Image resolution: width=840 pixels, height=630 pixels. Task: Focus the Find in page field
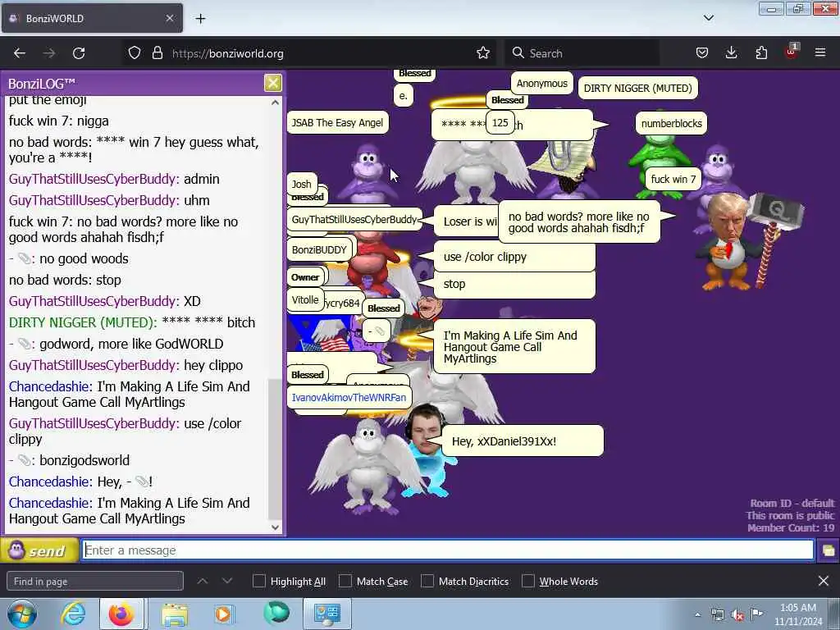pos(95,582)
